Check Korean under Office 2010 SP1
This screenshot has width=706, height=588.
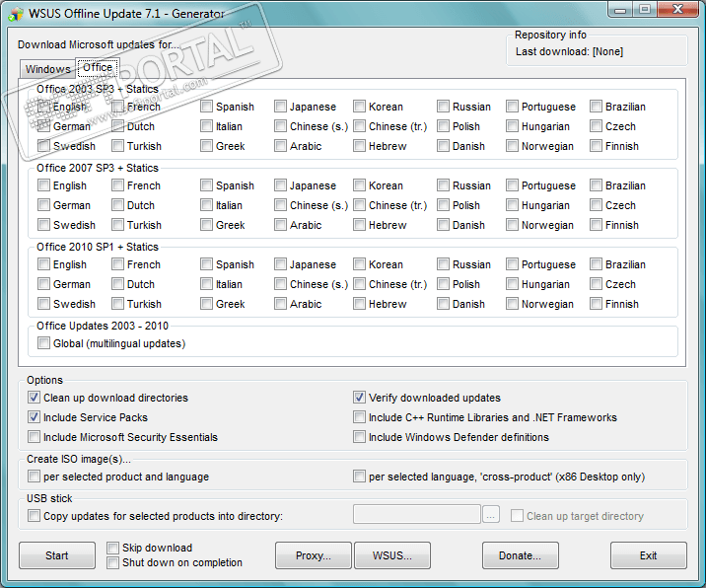[359, 264]
